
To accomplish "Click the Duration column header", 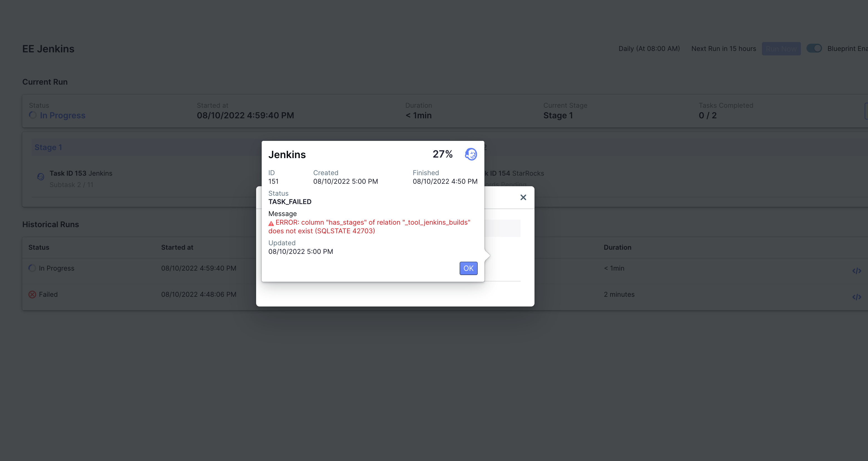I will click(617, 247).
